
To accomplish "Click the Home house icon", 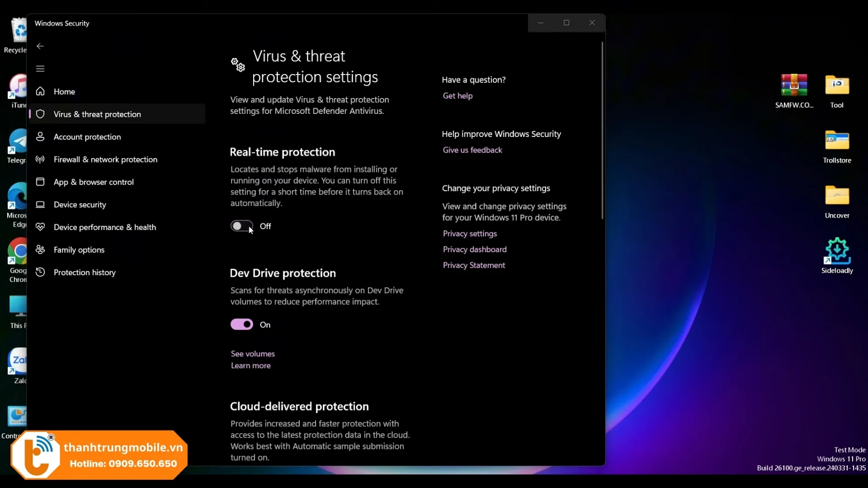I will [40, 91].
